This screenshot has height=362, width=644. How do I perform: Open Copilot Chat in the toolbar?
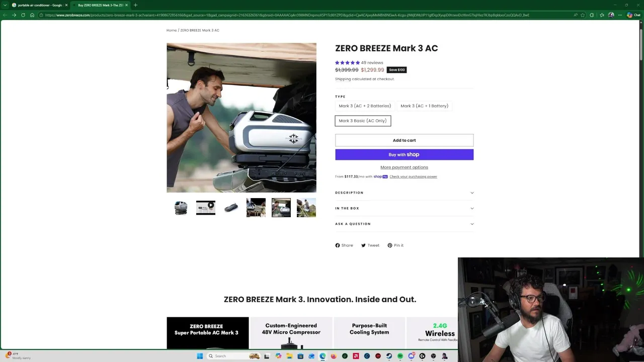pos(633,15)
